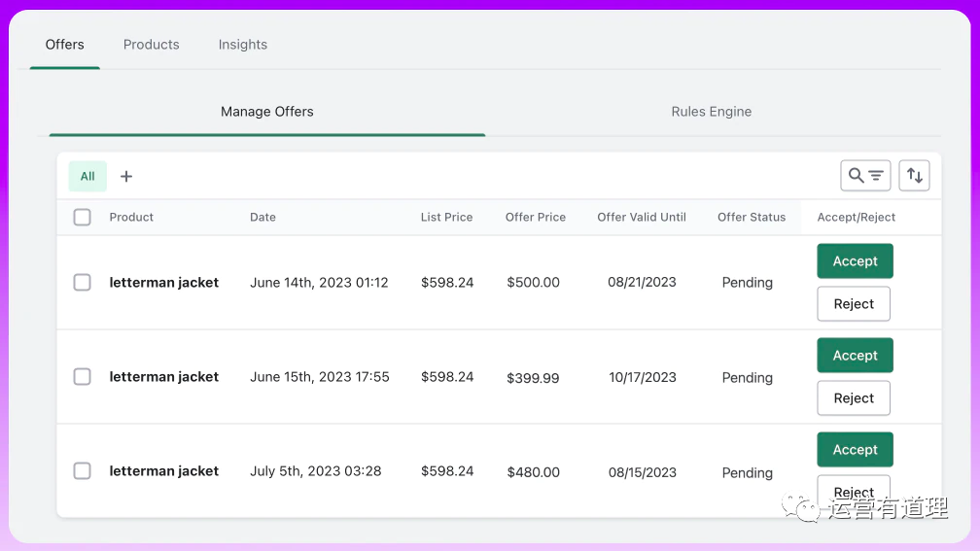Add a new view with plus icon
Viewport: 980px width, 551px height.
126,176
